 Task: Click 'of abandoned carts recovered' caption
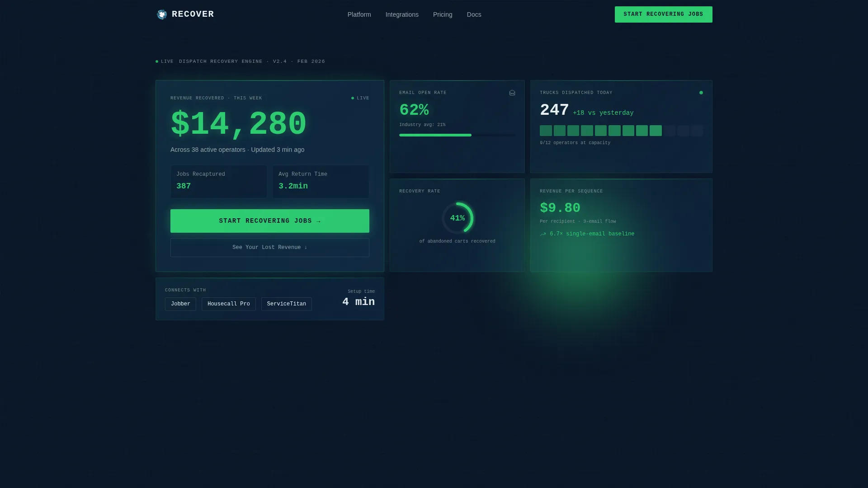[x=458, y=241]
